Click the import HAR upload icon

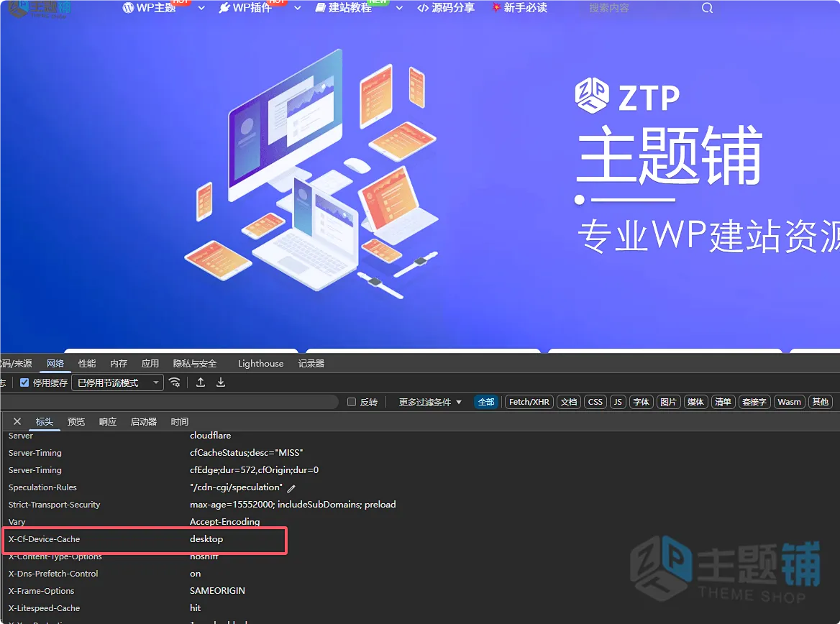[x=201, y=382]
